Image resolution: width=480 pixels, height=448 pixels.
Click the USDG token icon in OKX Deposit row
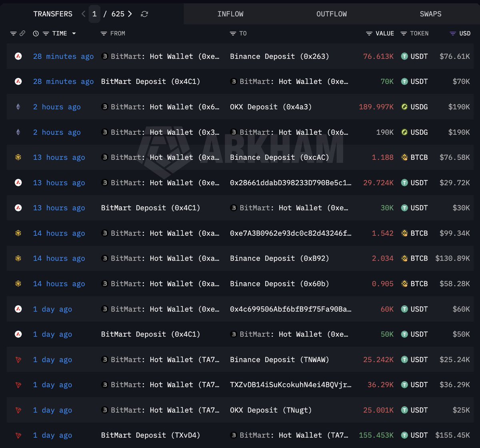point(404,107)
